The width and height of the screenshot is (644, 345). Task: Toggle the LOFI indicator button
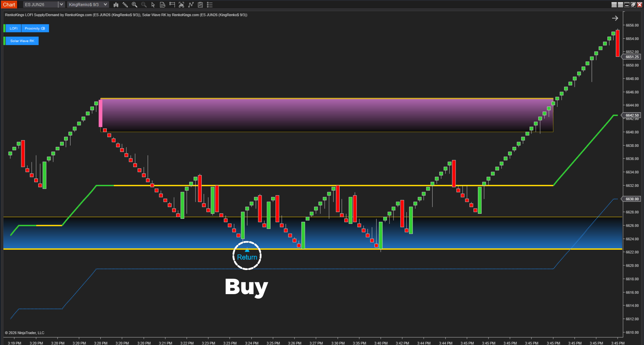tap(14, 28)
